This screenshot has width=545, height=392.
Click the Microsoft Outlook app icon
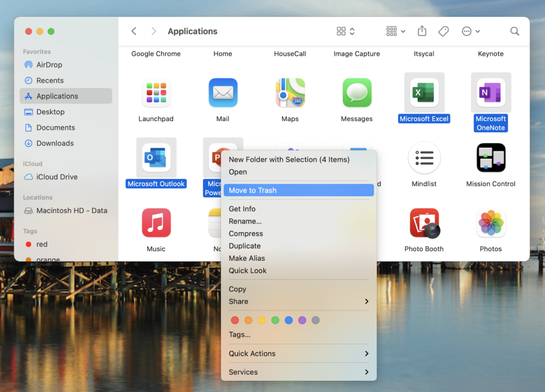coord(156,158)
